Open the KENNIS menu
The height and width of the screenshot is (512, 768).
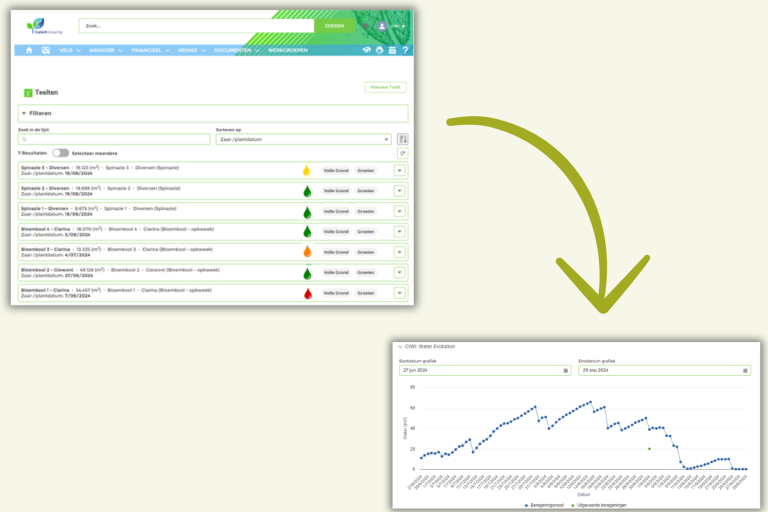click(192, 50)
